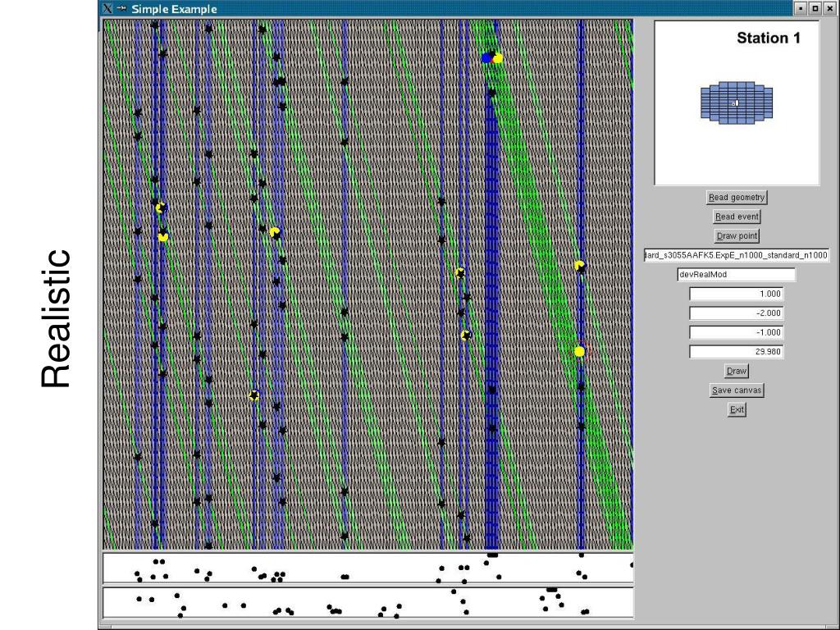Click the Draw button below 29.980
The width and height of the screenshot is (840, 630).
point(737,371)
